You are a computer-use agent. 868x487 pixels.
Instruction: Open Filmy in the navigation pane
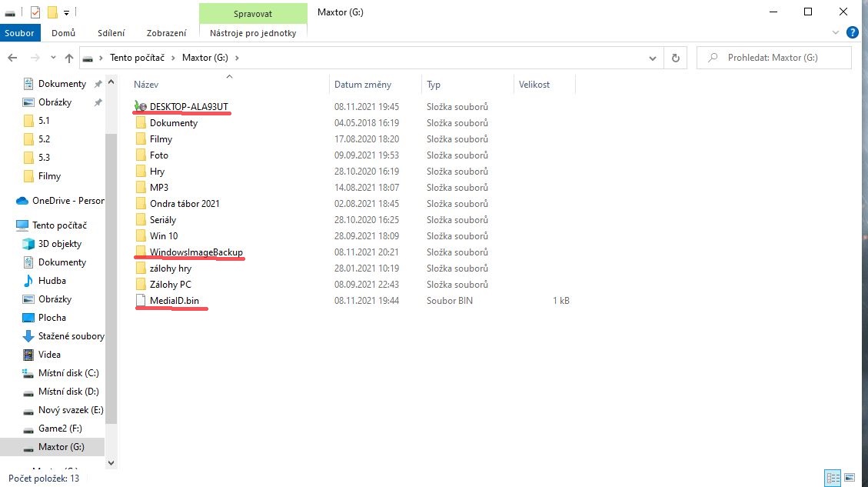coord(49,176)
